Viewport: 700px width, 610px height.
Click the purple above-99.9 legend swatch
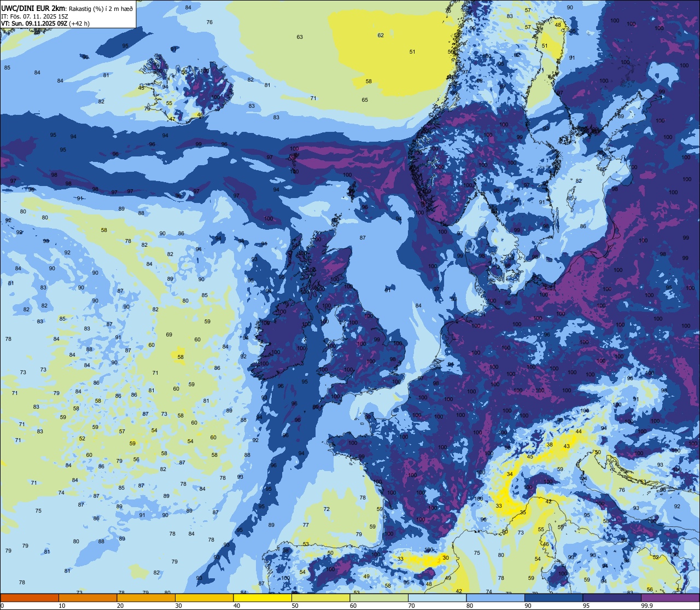coord(670,597)
